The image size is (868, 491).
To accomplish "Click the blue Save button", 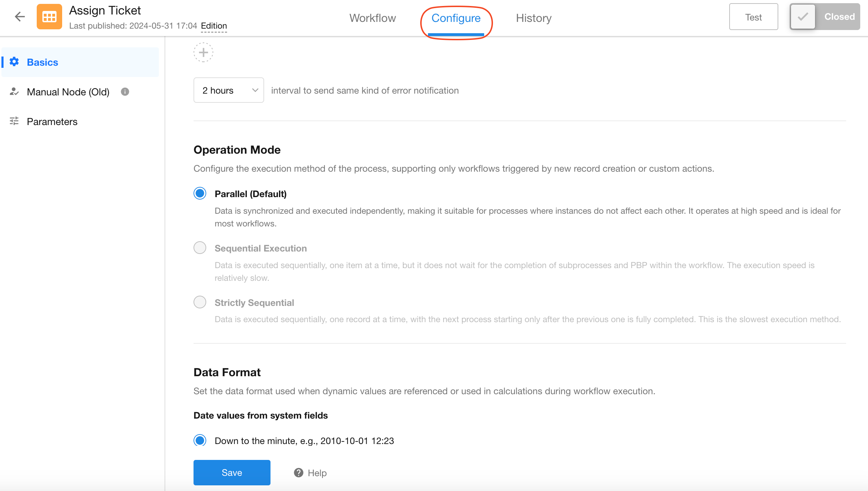I will [x=232, y=473].
